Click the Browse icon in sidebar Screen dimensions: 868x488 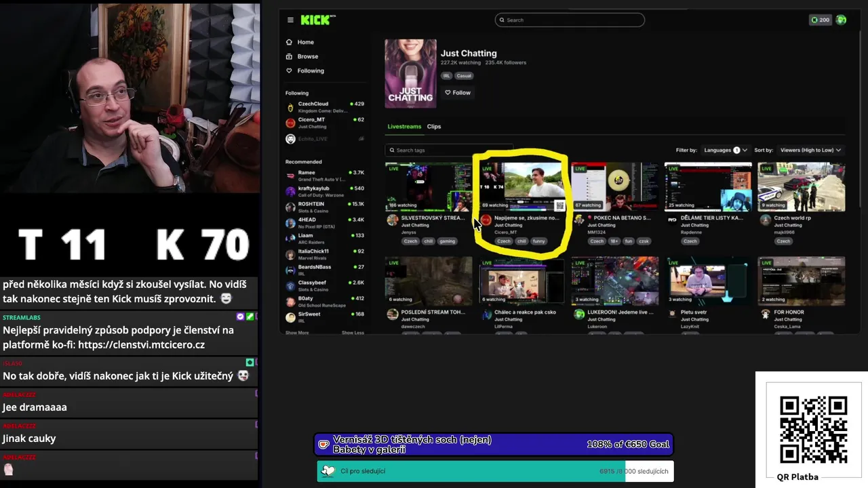[290, 56]
